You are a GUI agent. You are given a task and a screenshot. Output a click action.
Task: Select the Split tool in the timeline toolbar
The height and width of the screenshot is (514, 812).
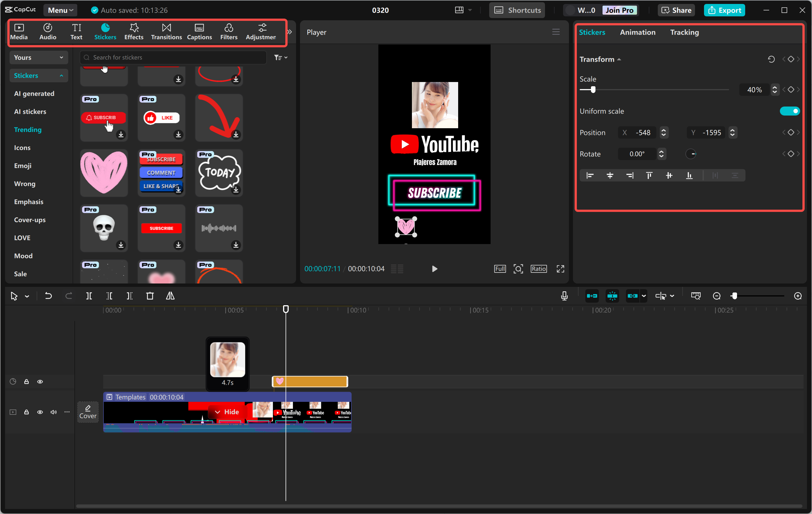(89, 296)
